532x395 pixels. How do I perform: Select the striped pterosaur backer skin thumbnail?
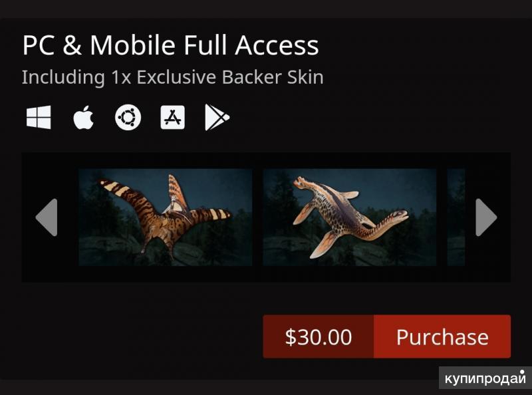pos(165,217)
